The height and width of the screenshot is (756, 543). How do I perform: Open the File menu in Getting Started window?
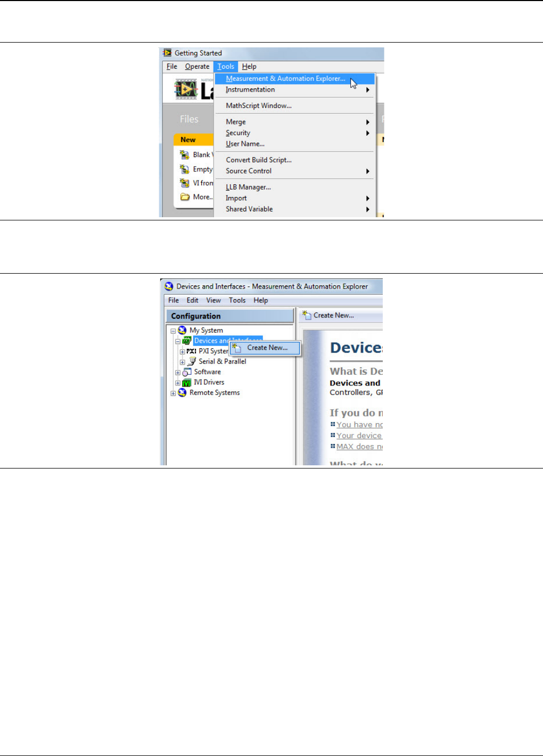point(171,67)
